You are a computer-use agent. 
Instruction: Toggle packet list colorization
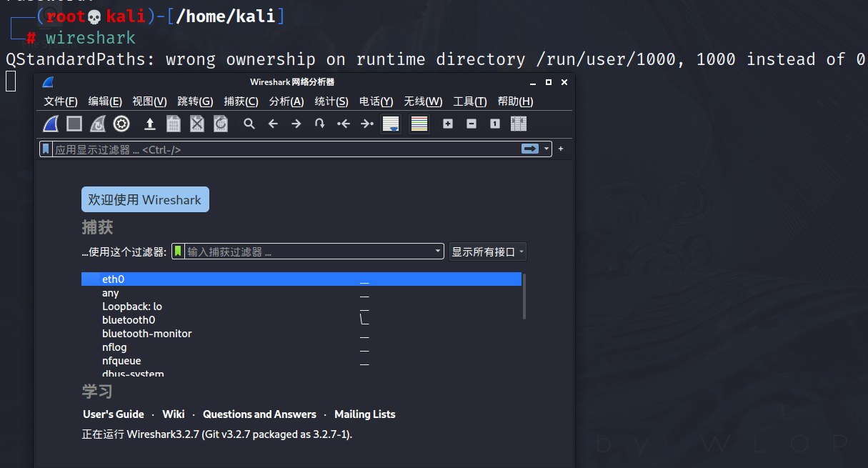(419, 124)
